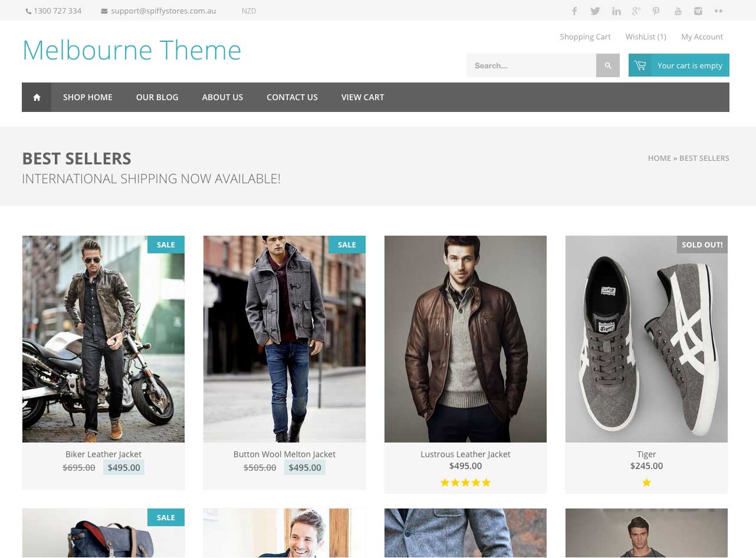Click the YouTube icon in header
Image resolution: width=756 pixels, height=558 pixels.
pos(678,11)
